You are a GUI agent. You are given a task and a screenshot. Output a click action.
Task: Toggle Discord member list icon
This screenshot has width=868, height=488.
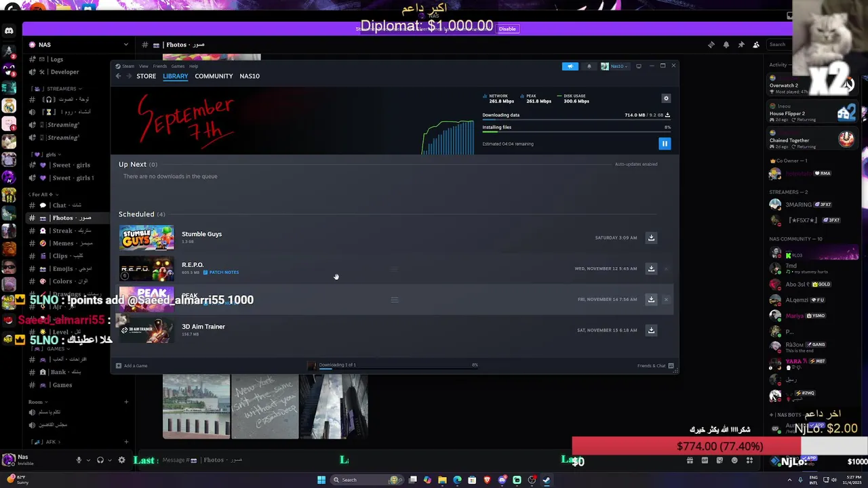[755, 45]
